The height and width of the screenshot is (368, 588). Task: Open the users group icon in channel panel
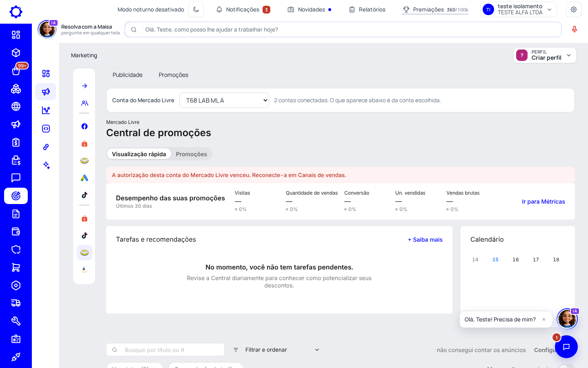pos(85,103)
